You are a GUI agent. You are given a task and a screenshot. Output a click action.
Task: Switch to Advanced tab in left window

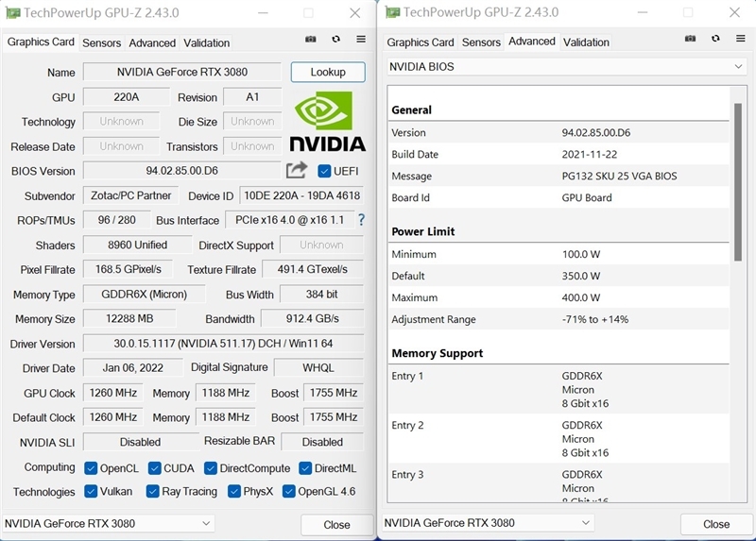click(x=152, y=42)
